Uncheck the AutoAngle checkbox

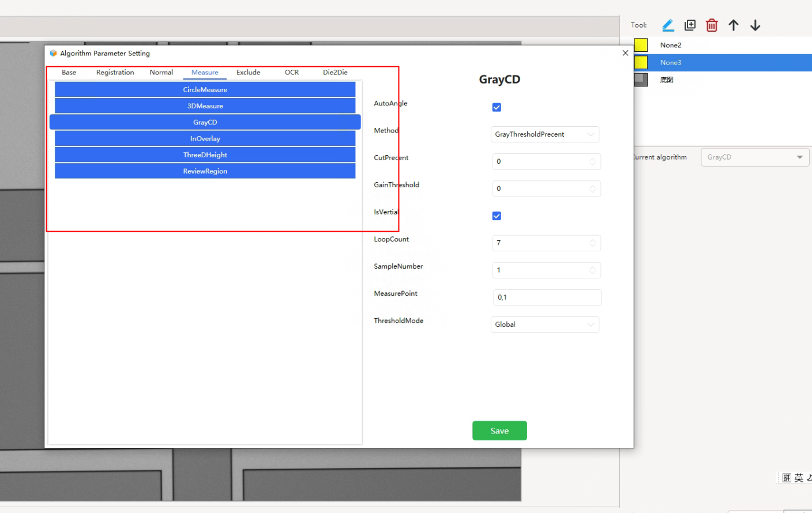point(497,107)
